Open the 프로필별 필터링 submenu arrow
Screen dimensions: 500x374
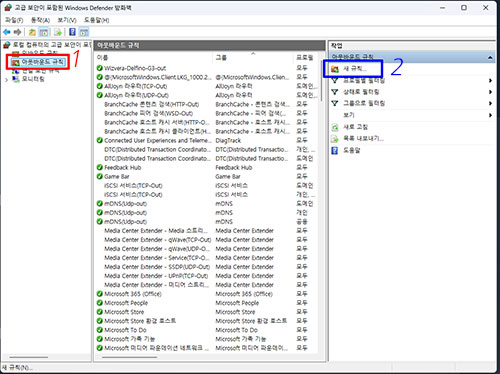490,80
